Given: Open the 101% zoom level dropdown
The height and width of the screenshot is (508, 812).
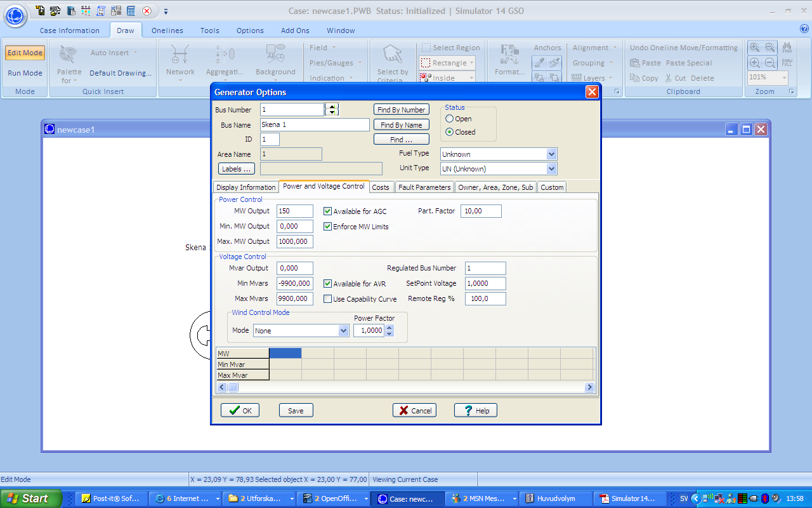Looking at the screenshot, I should point(784,77).
